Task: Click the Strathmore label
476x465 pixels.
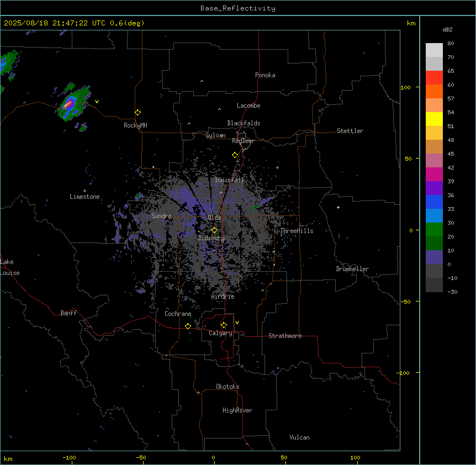Action: [285, 336]
